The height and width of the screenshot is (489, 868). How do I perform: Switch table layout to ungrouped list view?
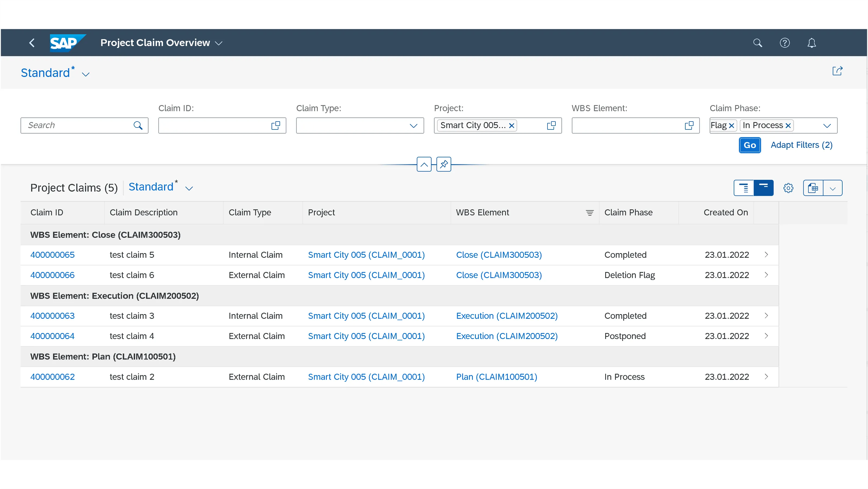pos(744,188)
